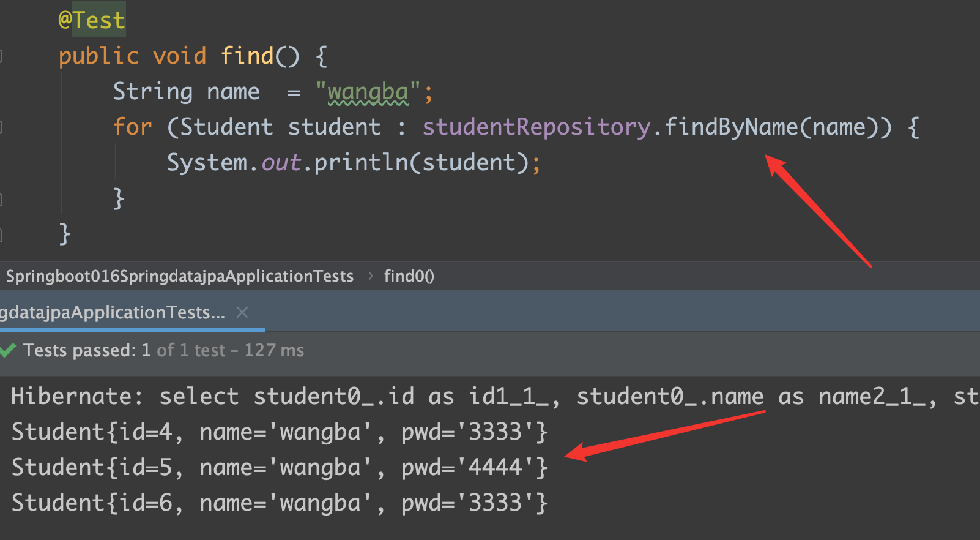Click the @Test annotation
This screenshot has width=980, height=540.
92,20
